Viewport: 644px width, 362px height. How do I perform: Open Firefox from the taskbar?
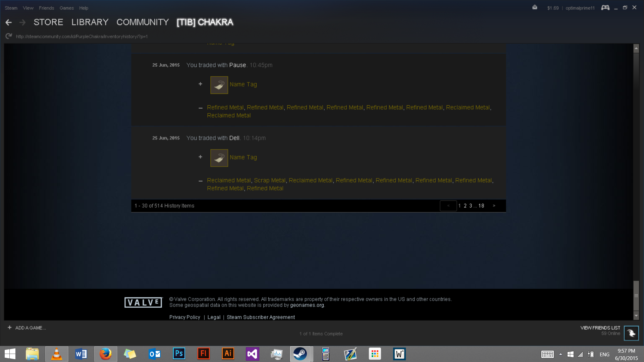click(105, 354)
